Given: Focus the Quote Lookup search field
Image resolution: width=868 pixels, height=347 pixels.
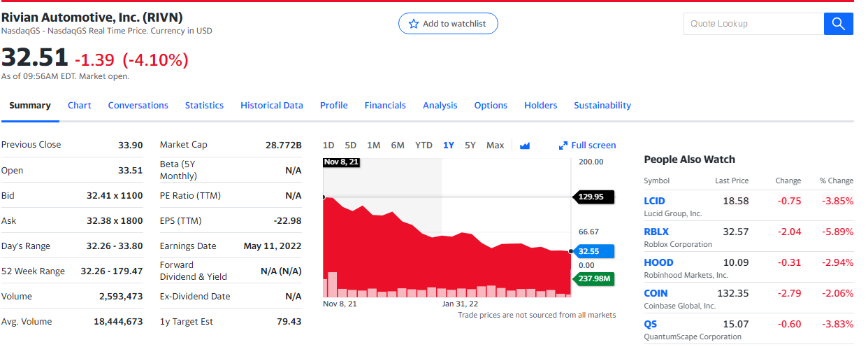Looking at the screenshot, I should coord(753,24).
